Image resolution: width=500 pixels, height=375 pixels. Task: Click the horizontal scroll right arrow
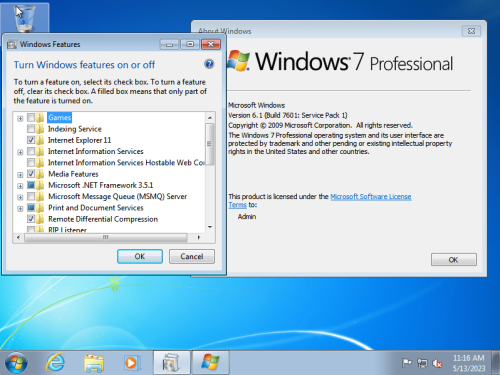click(199, 237)
